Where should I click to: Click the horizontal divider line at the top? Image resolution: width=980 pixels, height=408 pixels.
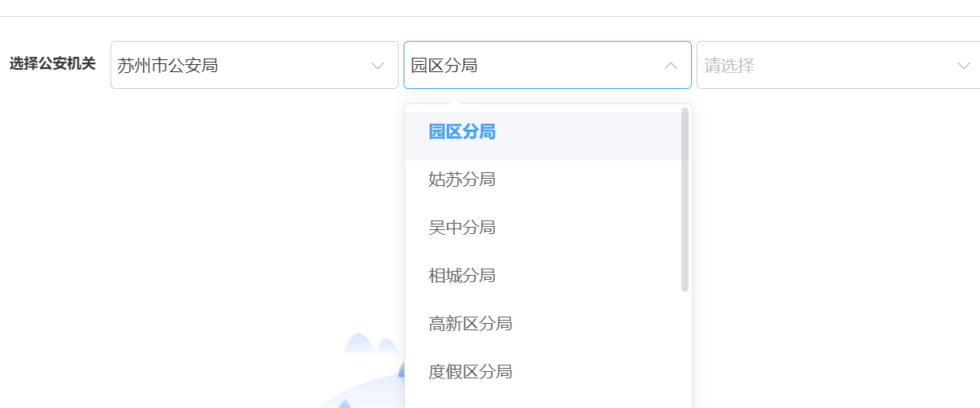coord(490,16)
